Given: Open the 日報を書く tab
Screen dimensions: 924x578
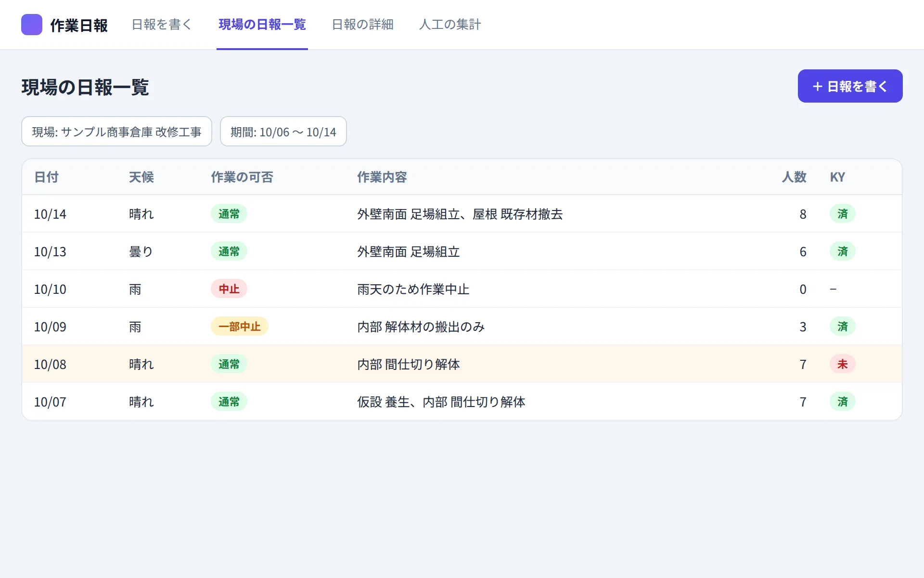Looking at the screenshot, I should [162, 25].
